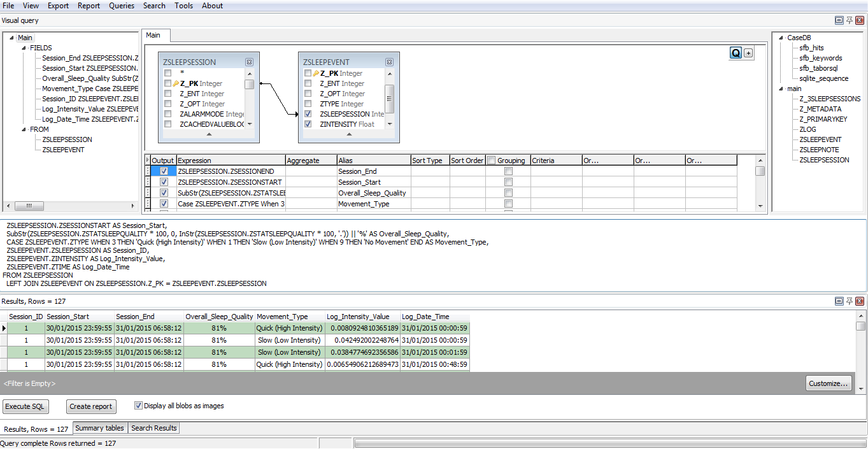The height and width of the screenshot is (449, 868).
Task: Click the plus icon beside the Q icon
Action: tap(748, 53)
